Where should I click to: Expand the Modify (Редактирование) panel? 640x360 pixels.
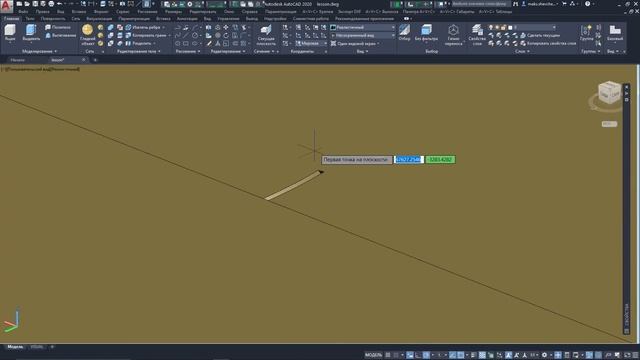228,51
